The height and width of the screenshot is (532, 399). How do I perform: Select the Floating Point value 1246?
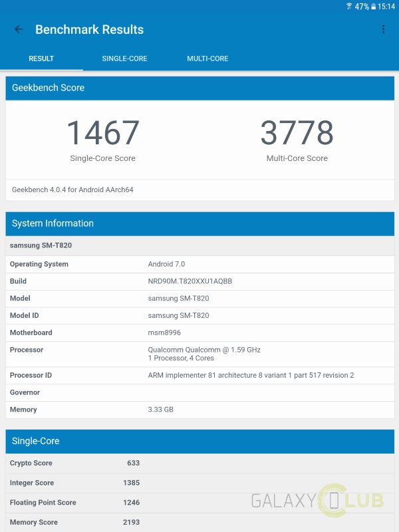[131, 503]
